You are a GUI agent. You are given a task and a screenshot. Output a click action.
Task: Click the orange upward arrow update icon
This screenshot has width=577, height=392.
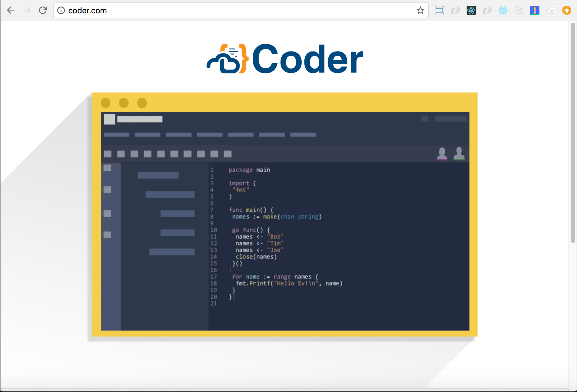(x=567, y=11)
